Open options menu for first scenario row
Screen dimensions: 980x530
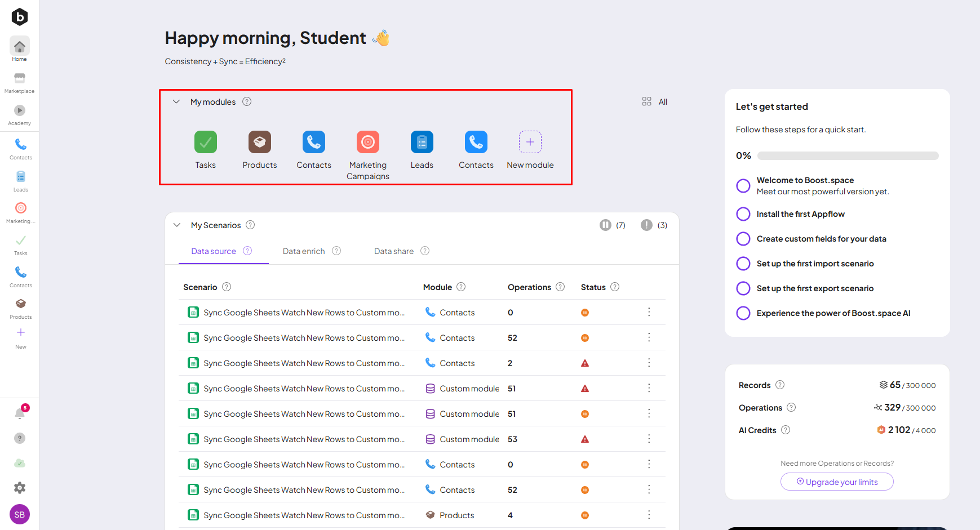pos(649,312)
